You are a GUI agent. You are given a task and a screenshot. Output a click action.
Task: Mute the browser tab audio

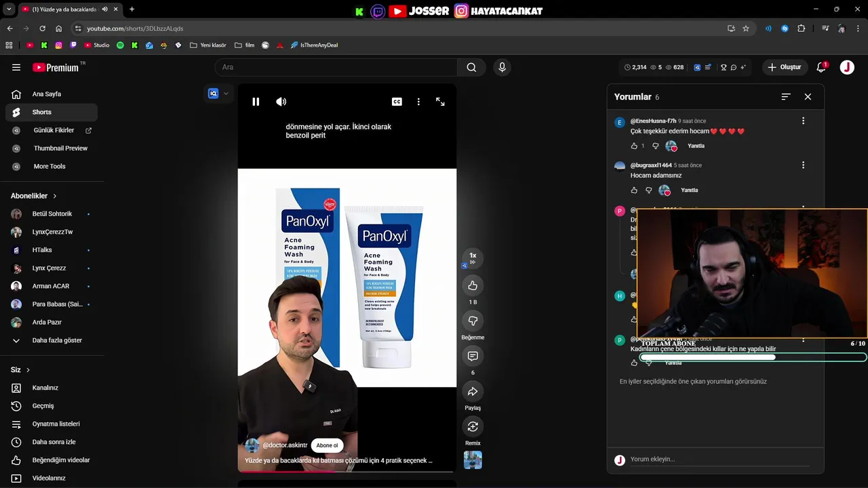tap(104, 9)
